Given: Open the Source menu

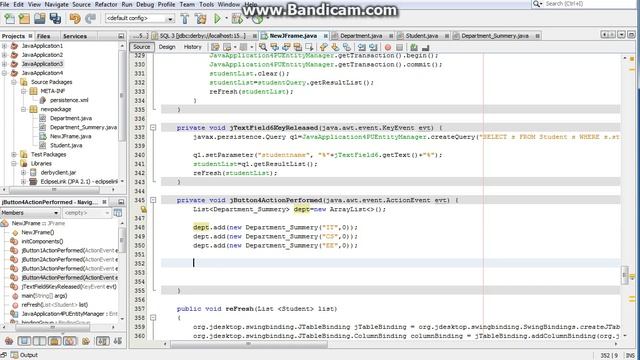Looking at the screenshot, I should pyautogui.click(x=81, y=4).
